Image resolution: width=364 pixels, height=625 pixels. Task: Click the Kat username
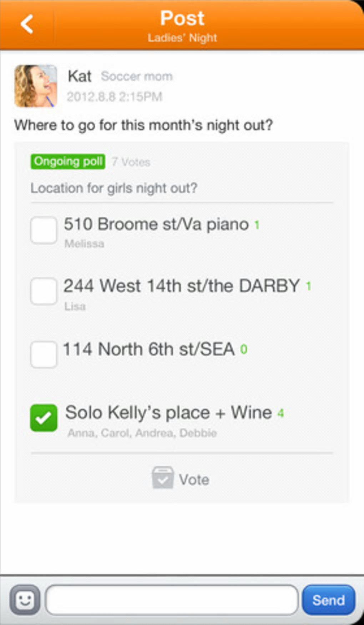tap(80, 76)
